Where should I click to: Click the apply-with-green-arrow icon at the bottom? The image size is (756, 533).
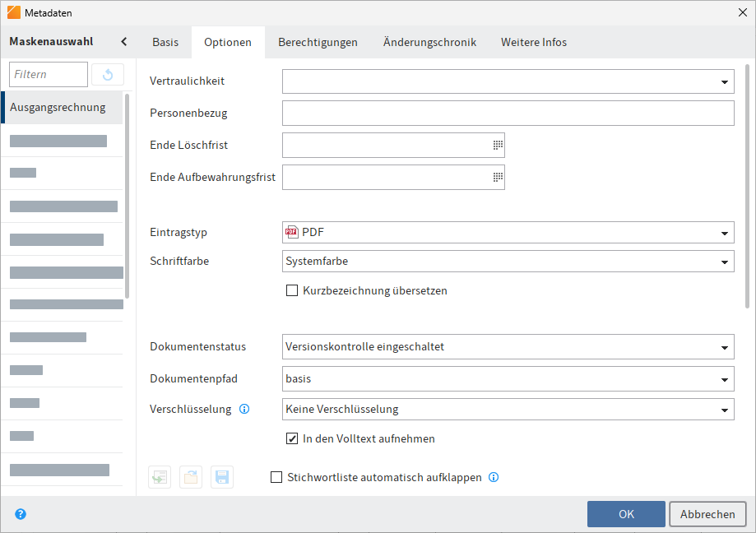click(159, 477)
